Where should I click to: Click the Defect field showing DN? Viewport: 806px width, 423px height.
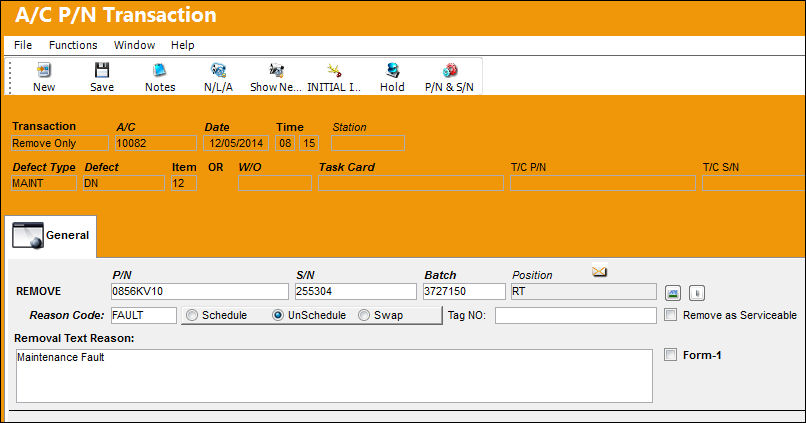[124, 183]
